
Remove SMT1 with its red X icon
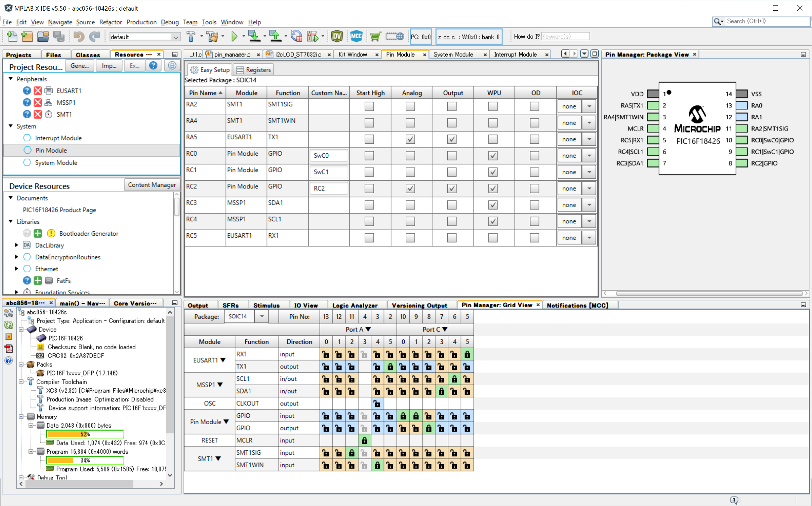click(38, 114)
